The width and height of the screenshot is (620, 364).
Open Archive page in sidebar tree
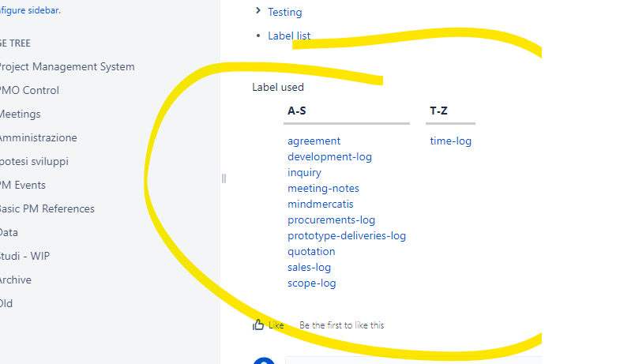16,280
